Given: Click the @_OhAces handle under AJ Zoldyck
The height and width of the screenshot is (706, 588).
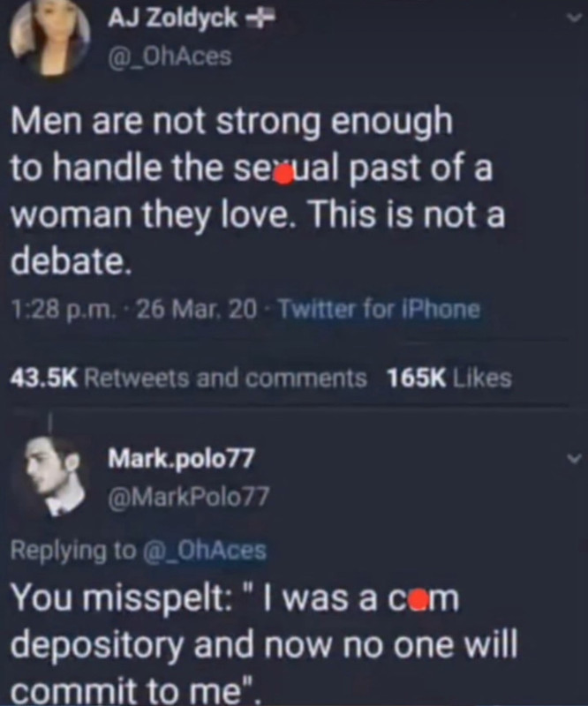Looking at the screenshot, I should coord(170,56).
